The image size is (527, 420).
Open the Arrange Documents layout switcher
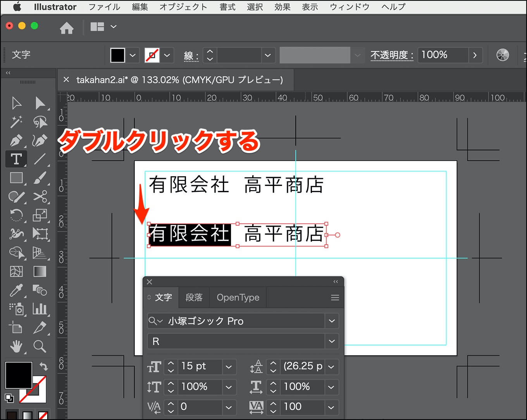(x=103, y=26)
